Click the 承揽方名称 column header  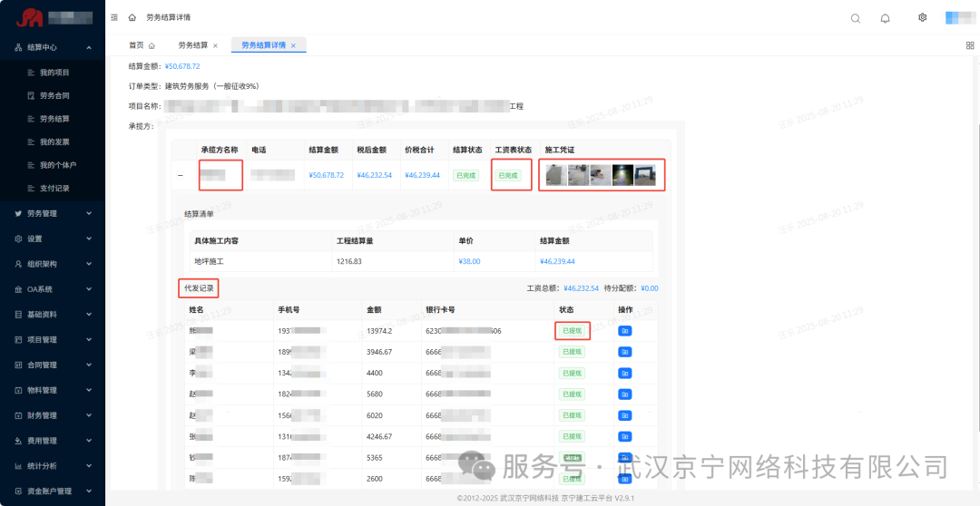[220, 150]
